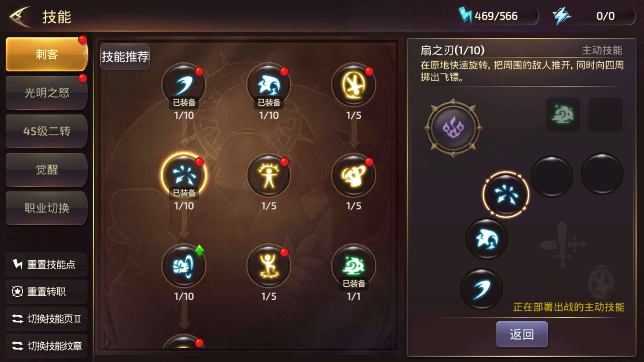
Task: Choose the glowing eye figure skill
Action: click(x=268, y=175)
